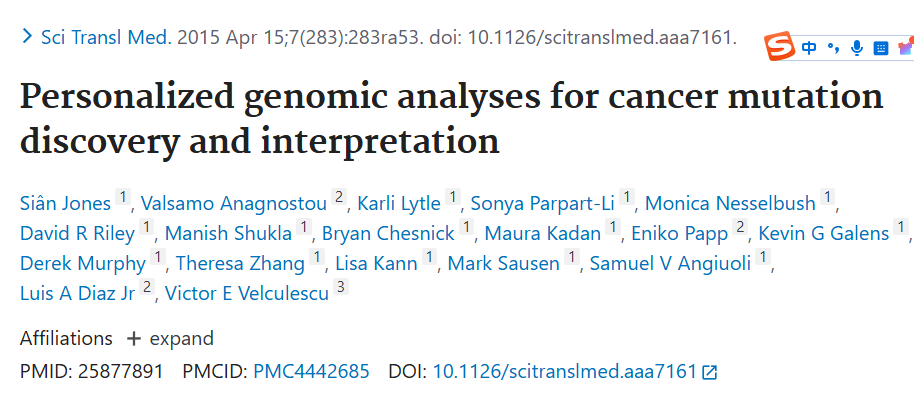The width and height of the screenshot is (914, 399).
Task: Open author Victor E Velculescu
Action: click(x=247, y=293)
